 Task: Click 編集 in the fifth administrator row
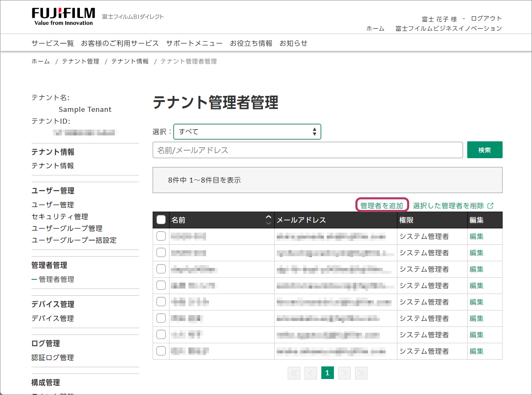pyautogui.click(x=476, y=302)
